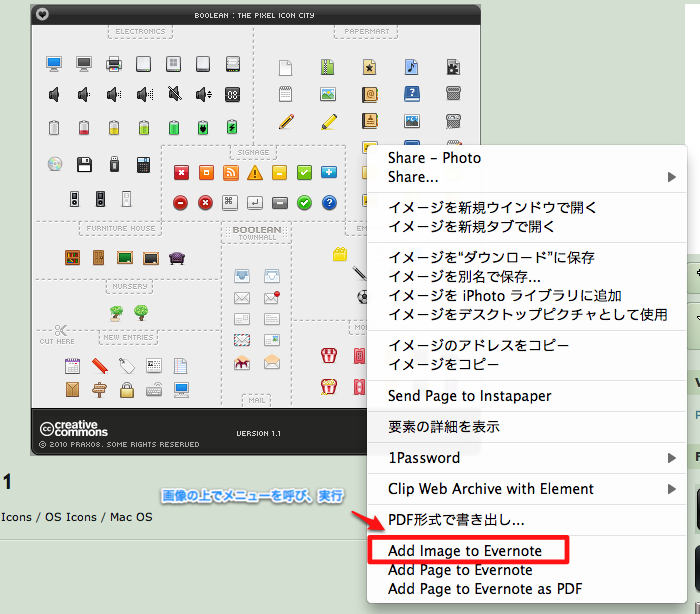The image size is (700, 614).
Task: Click the purple armchair icon
Action: 177,258
